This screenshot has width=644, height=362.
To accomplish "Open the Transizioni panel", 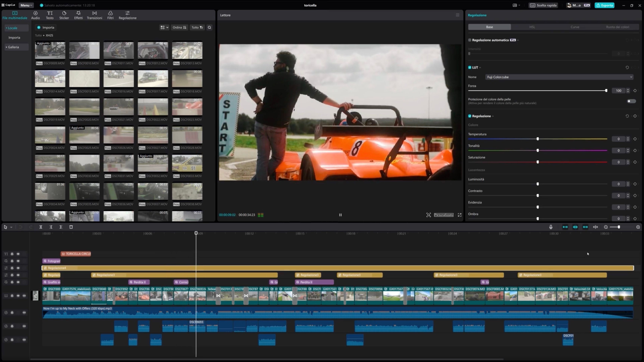I will click(94, 15).
